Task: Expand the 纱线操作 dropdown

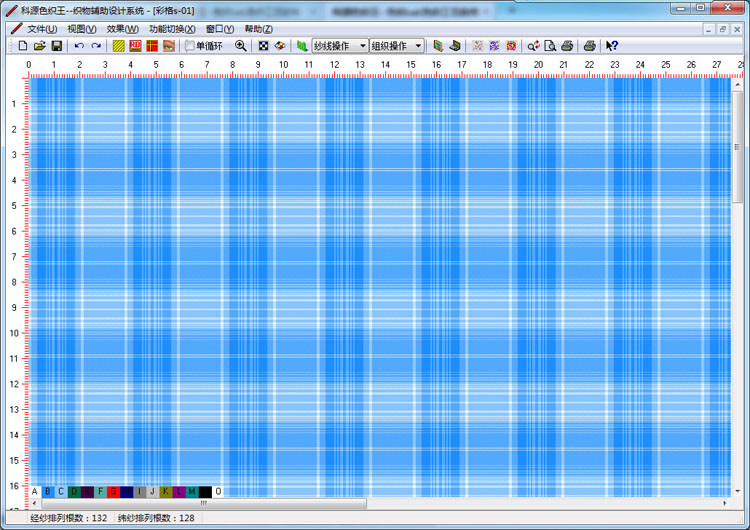Action: click(363, 46)
